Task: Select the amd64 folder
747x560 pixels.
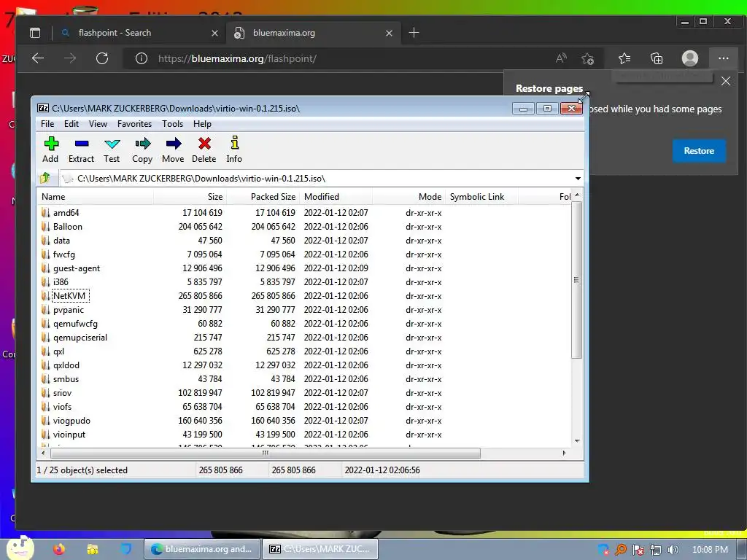Action: (66, 213)
